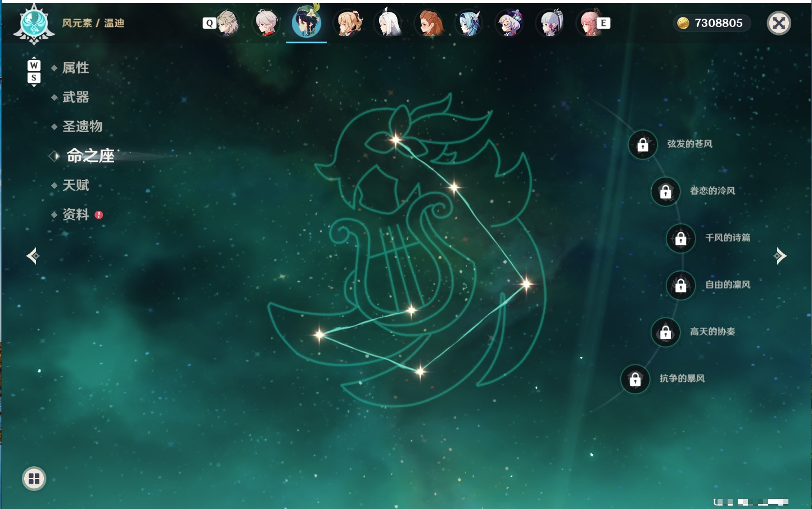Choose the pink-haired character portrait next to E
The width and height of the screenshot is (812, 509).
coord(588,24)
